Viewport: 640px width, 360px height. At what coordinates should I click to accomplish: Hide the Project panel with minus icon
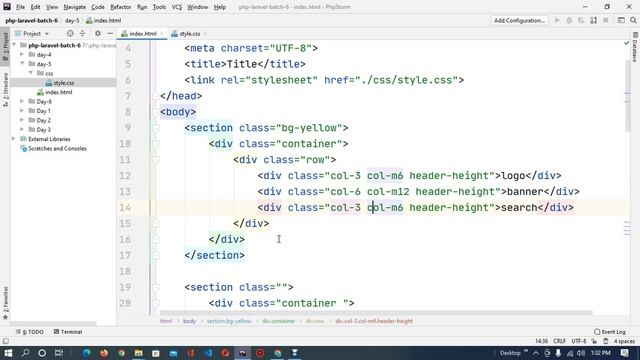[110, 33]
